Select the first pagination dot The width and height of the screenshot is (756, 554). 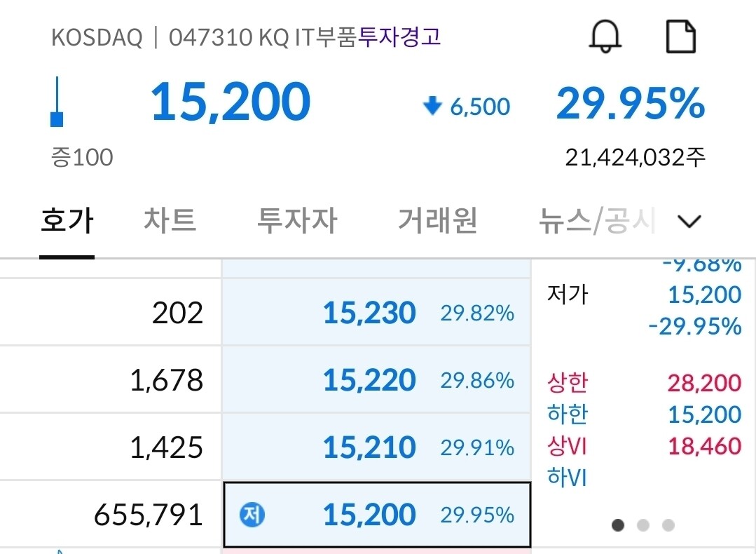click(617, 524)
